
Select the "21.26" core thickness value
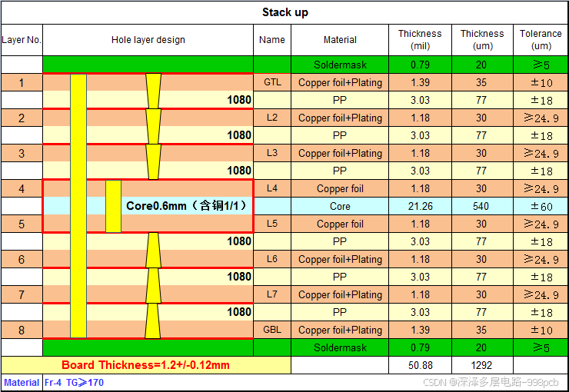[421, 206]
